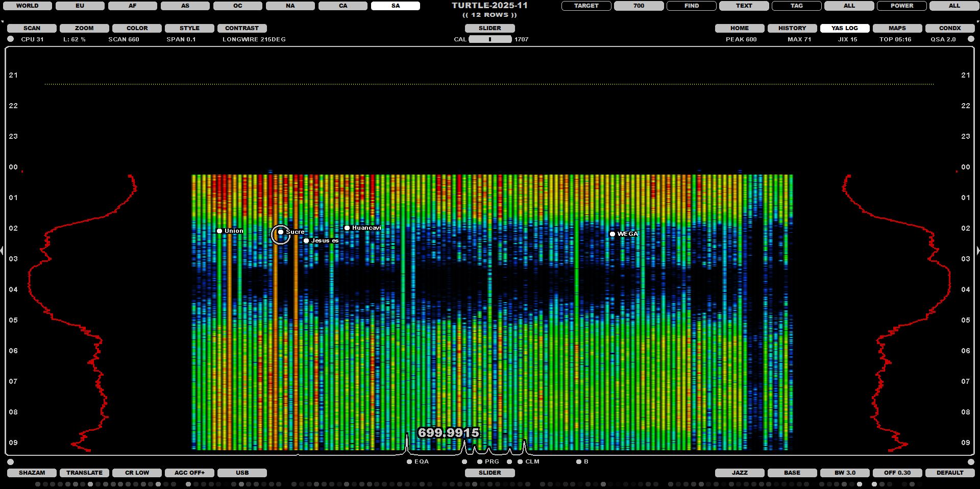Click the CLM carrier marker dot
This screenshot has width=980, height=489.
pos(520,462)
